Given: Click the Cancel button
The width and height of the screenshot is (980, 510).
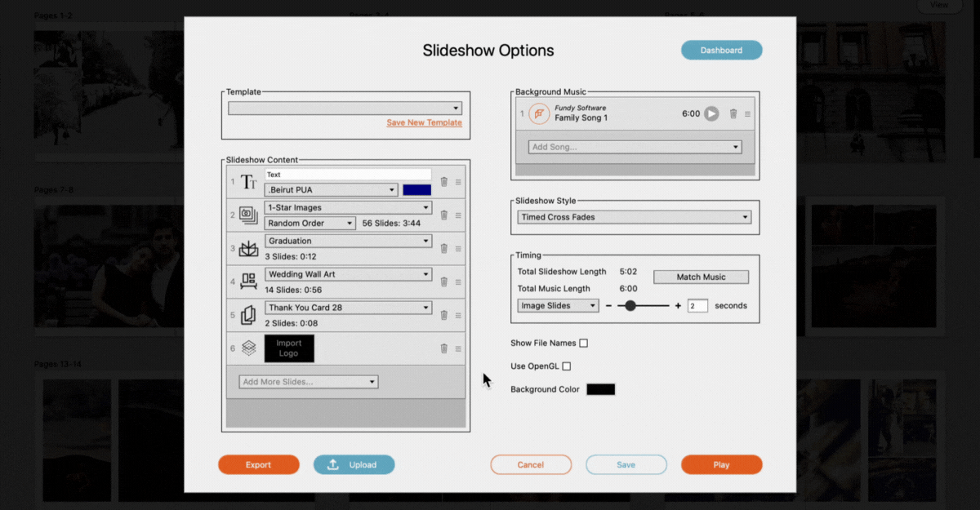Looking at the screenshot, I should tap(531, 464).
